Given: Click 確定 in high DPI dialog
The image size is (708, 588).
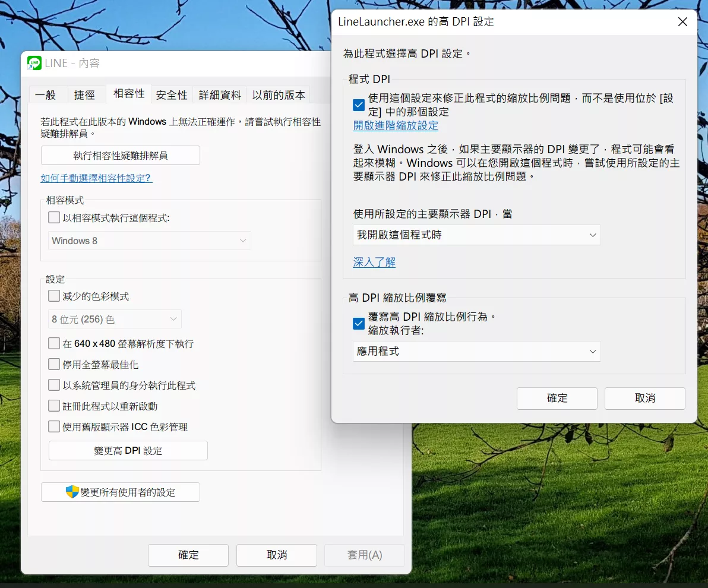Looking at the screenshot, I should click(557, 399).
